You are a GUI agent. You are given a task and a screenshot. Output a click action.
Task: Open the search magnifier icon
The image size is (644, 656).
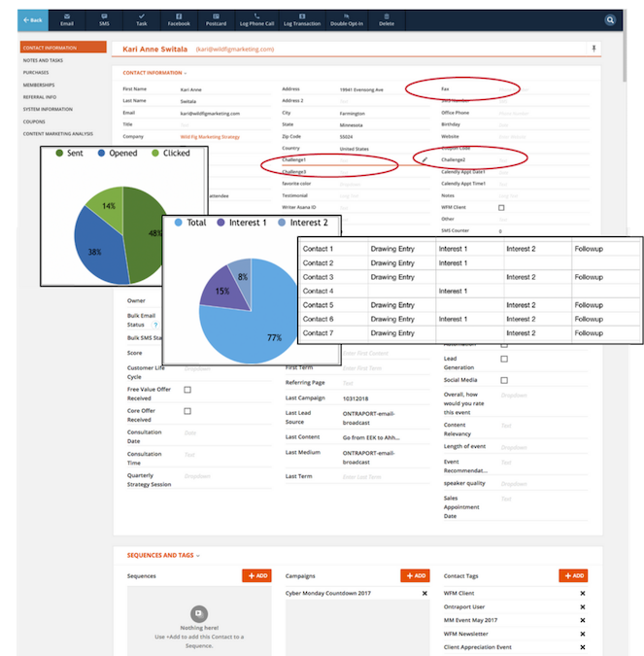point(610,19)
